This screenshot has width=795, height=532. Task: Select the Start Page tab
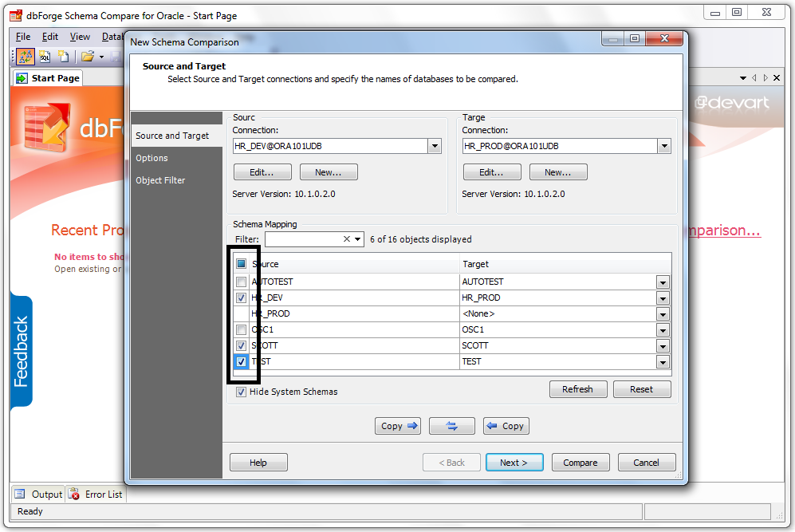(x=48, y=78)
